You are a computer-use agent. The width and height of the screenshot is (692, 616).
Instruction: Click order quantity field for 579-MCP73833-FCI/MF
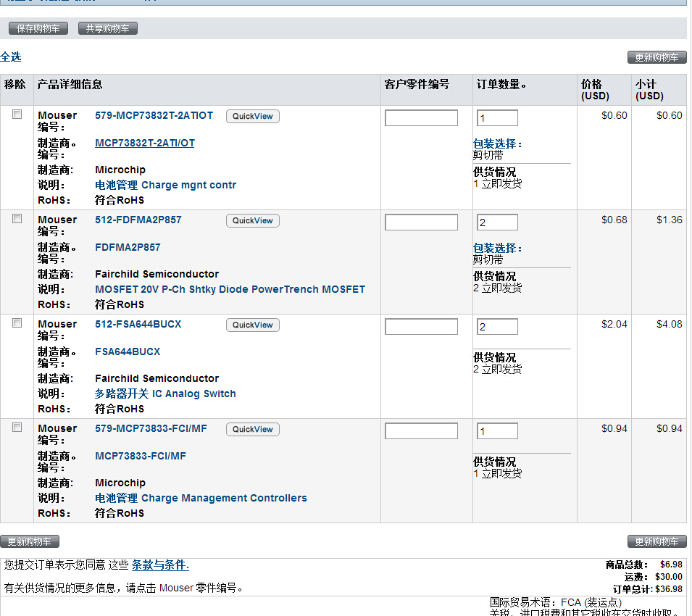(x=497, y=430)
